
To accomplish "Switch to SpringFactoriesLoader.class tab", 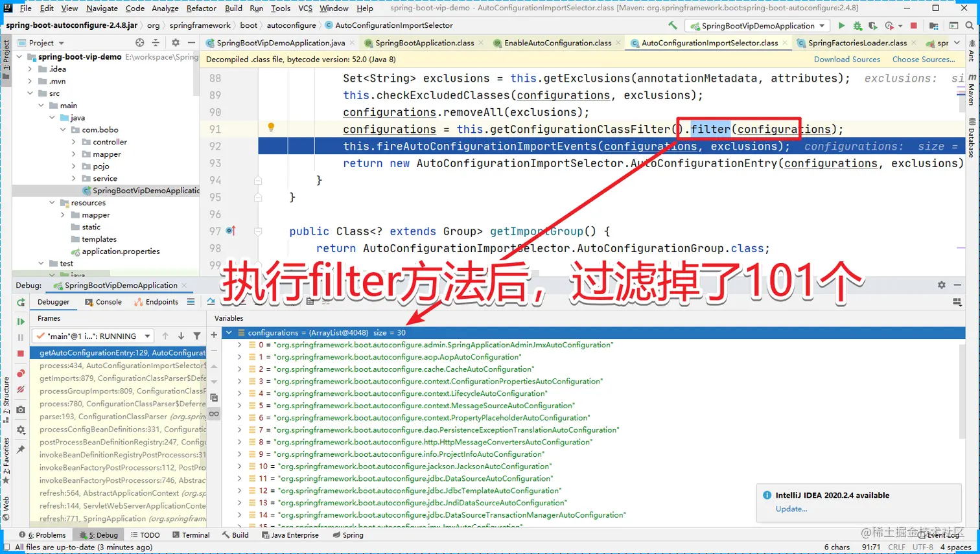I will coord(857,43).
